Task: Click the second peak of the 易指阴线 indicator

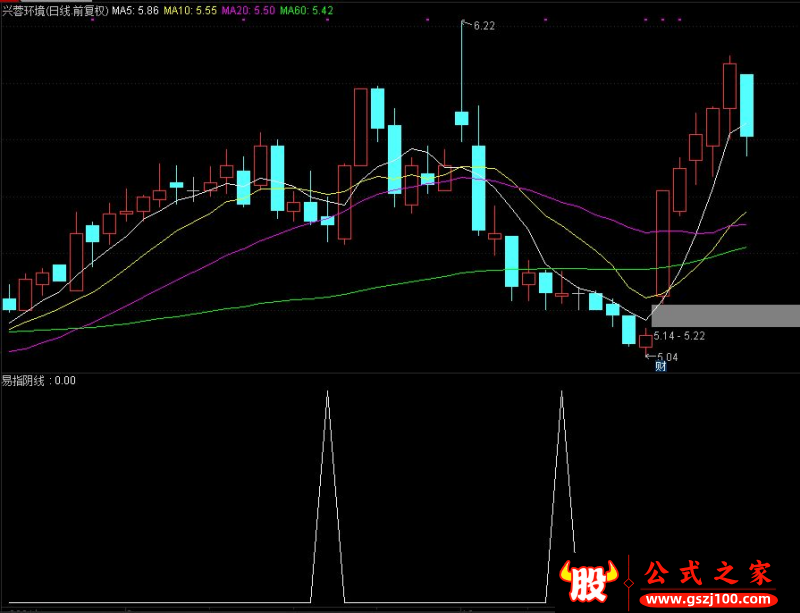Action: pyautogui.click(x=562, y=393)
